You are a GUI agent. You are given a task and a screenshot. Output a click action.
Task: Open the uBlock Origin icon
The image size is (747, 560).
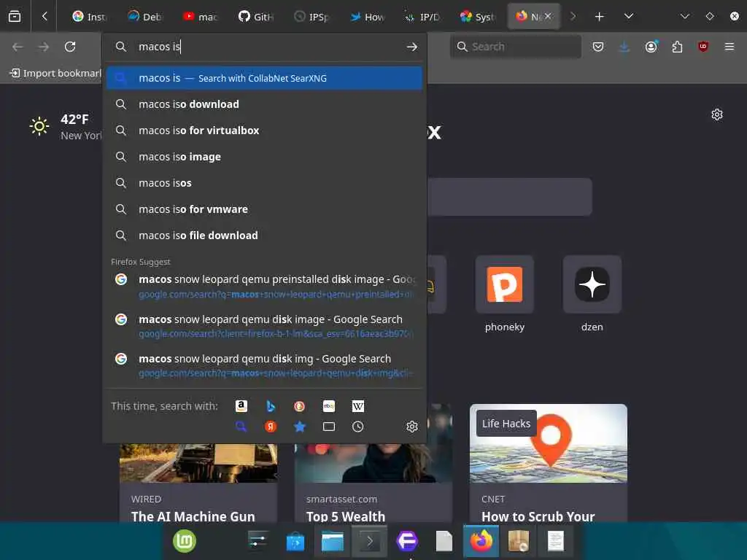703,47
